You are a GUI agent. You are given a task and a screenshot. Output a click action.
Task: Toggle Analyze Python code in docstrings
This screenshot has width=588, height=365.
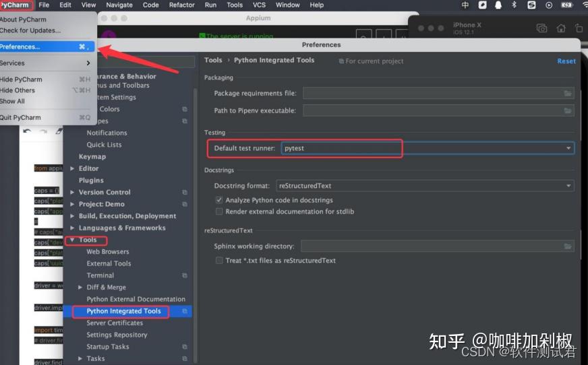click(219, 200)
